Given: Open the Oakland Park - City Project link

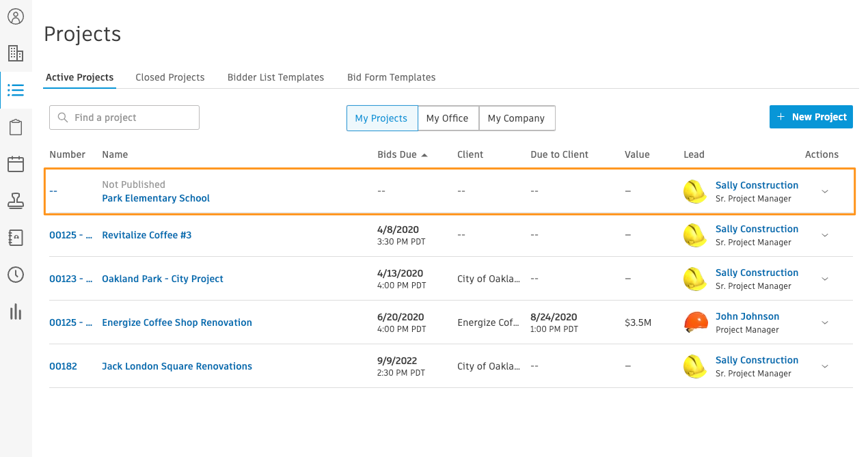Looking at the screenshot, I should pyautogui.click(x=163, y=279).
